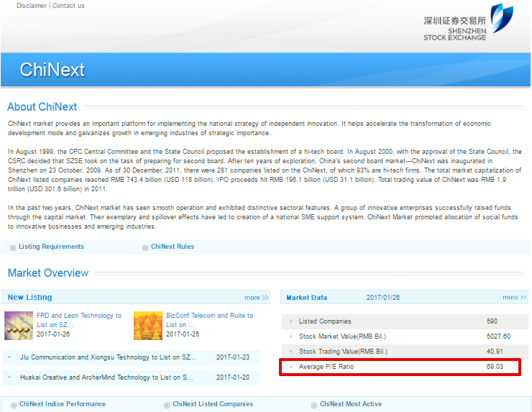This screenshot has height=412, width=532.
Task: Click the P/E ratio value 69.03
Action: (495, 367)
